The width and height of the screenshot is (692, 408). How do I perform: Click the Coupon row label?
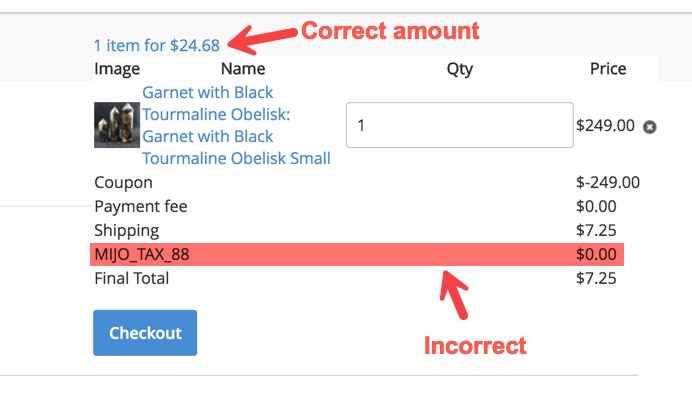(x=123, y=183)
